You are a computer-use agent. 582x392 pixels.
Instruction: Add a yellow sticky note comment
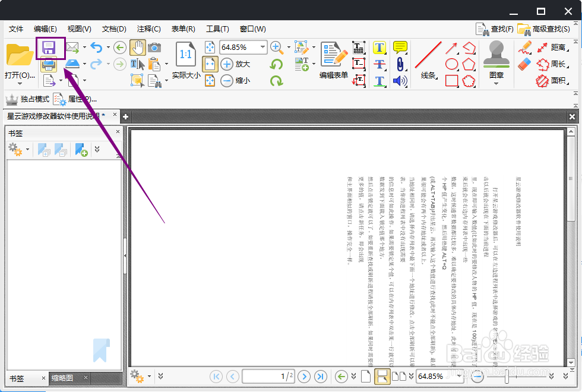(400, 48)
